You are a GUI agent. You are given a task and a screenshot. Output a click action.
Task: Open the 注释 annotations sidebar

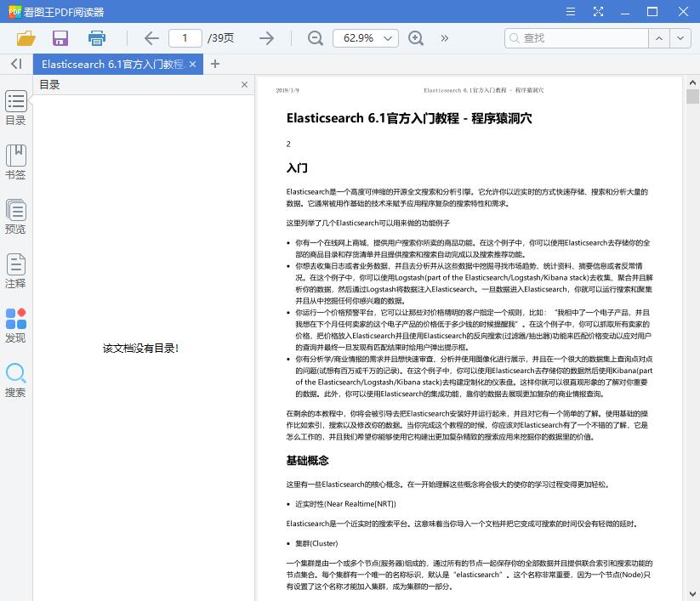(x=15, y=271)
